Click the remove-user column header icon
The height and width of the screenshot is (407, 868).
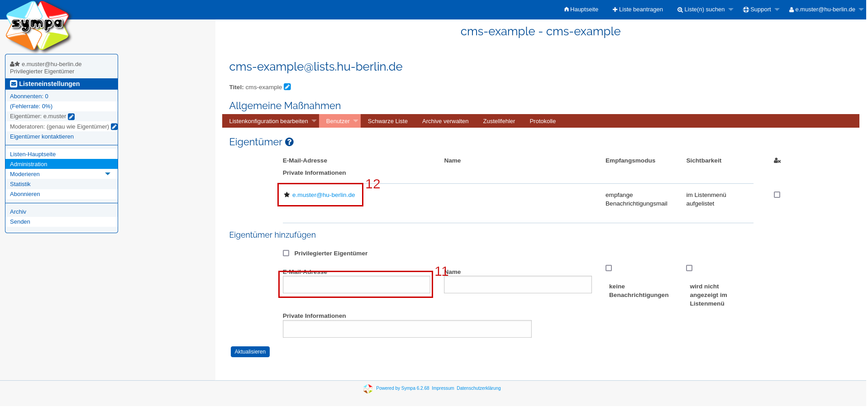(777, 161)
